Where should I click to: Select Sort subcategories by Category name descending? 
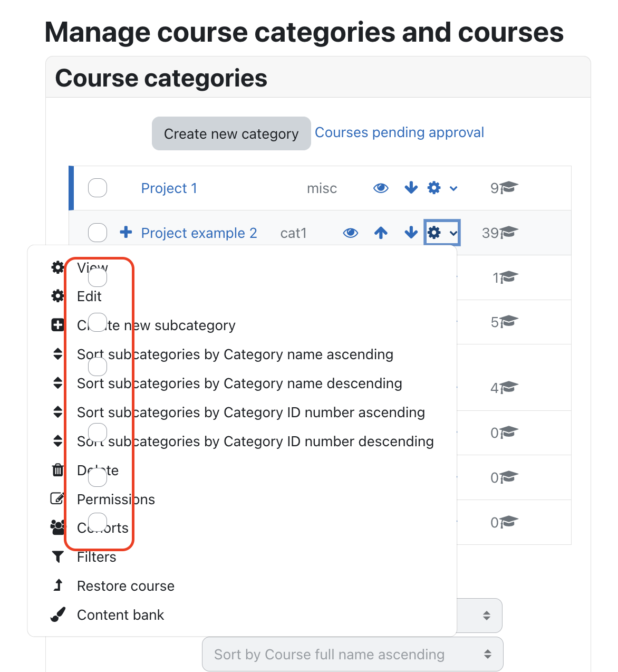tap(239, 383)
